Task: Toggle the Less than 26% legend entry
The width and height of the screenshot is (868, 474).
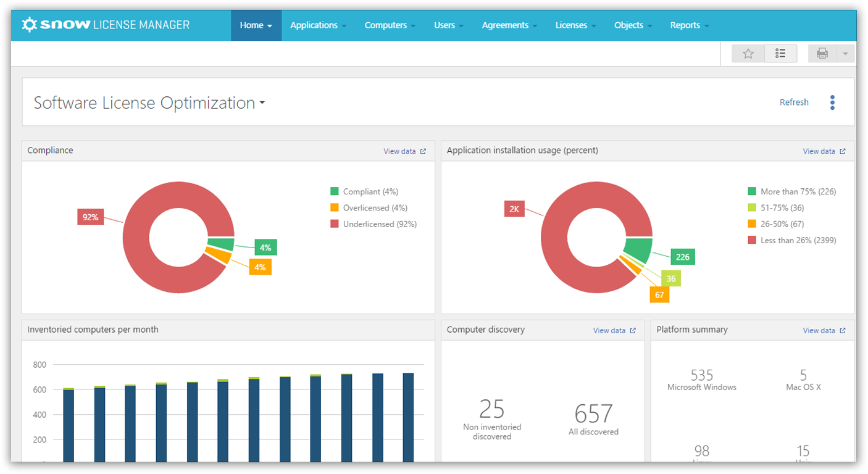Action: (x=792, y=240)
